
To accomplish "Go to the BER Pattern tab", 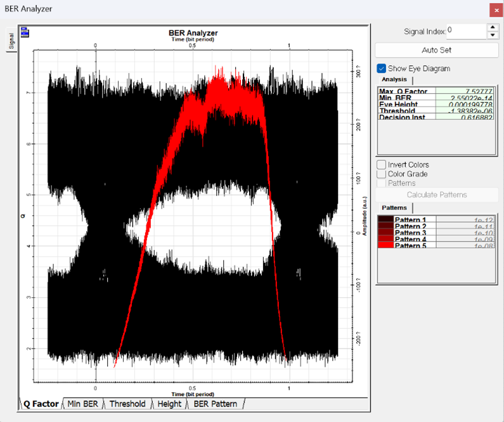I will [215, 404].
